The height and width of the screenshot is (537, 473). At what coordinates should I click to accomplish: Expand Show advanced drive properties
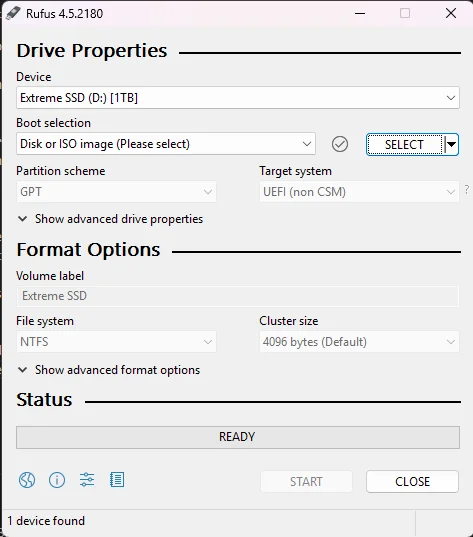(x=110, y=219)
